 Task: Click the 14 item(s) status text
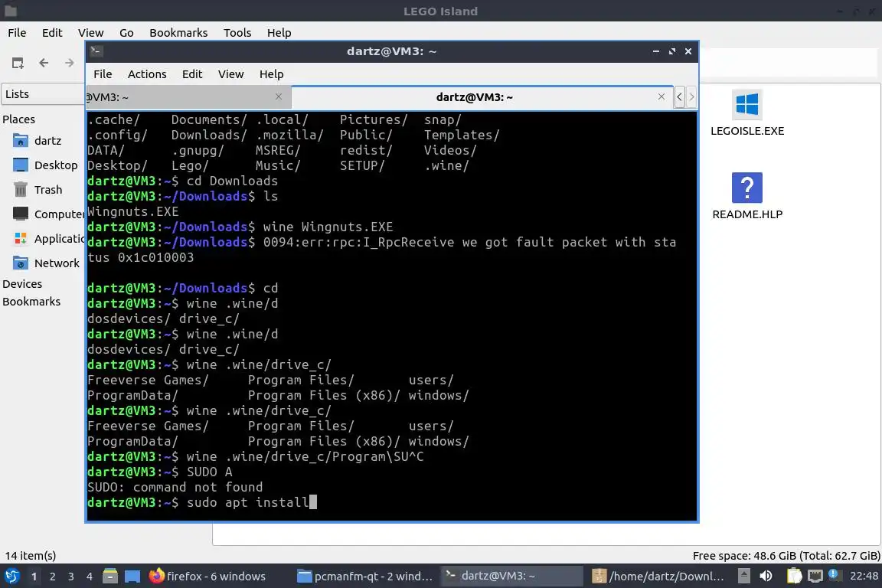point(31,556)
